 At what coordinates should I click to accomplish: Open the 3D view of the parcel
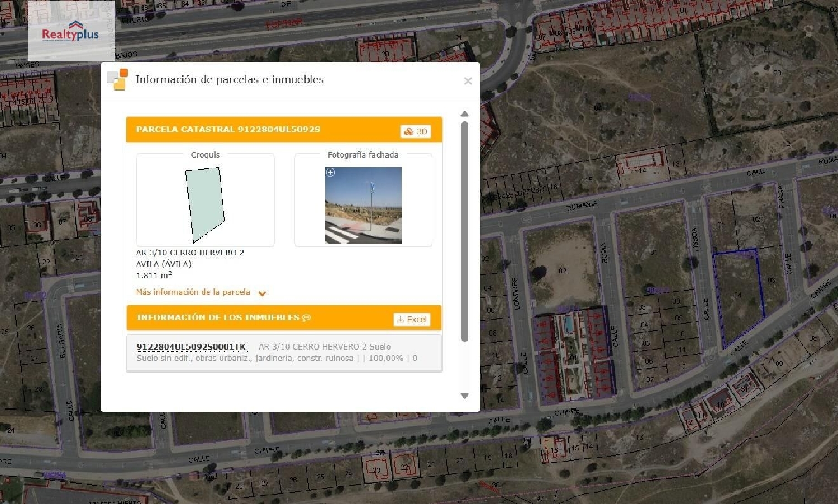click(x=416, y=131)
